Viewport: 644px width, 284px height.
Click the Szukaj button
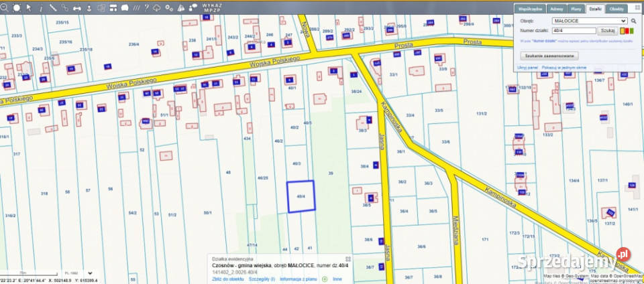coord(607,31)
